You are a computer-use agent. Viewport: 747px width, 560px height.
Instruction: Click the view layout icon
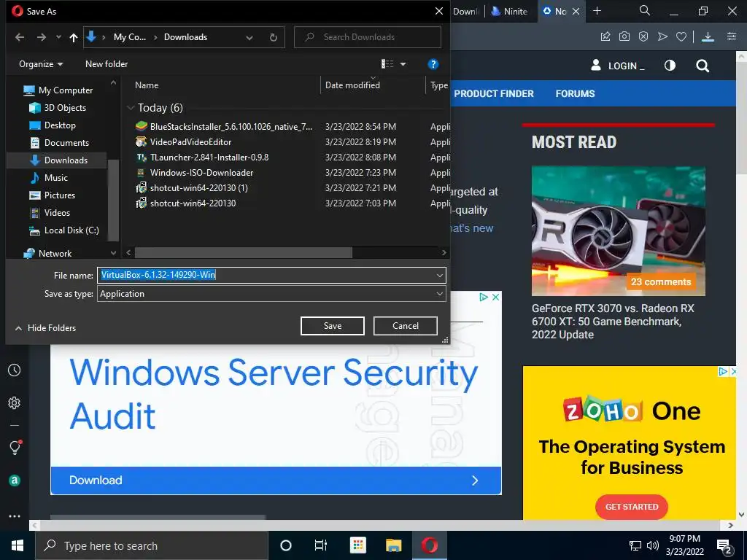(x=387, y=64)
